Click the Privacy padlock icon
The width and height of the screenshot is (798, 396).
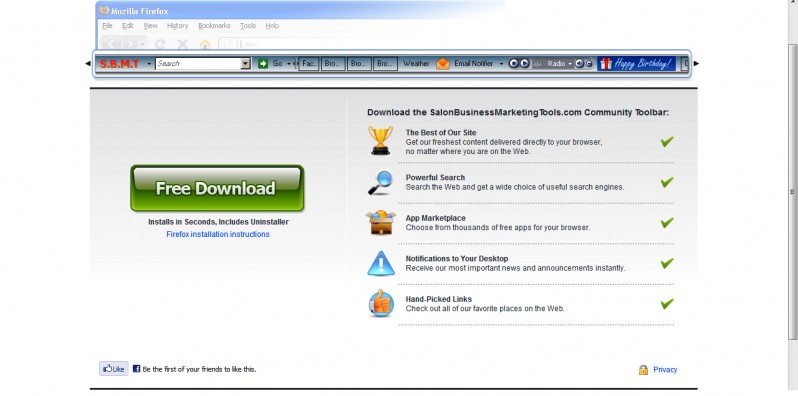coord(643,370)
